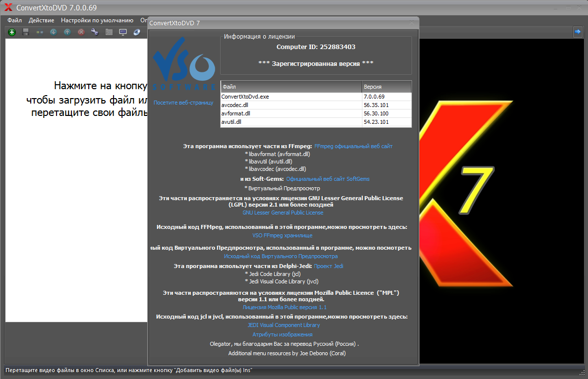Open the Лицензия Mozilla Public версия 1.1 link
This screenshot has height=379, width=588.
(x=285, y=307)
